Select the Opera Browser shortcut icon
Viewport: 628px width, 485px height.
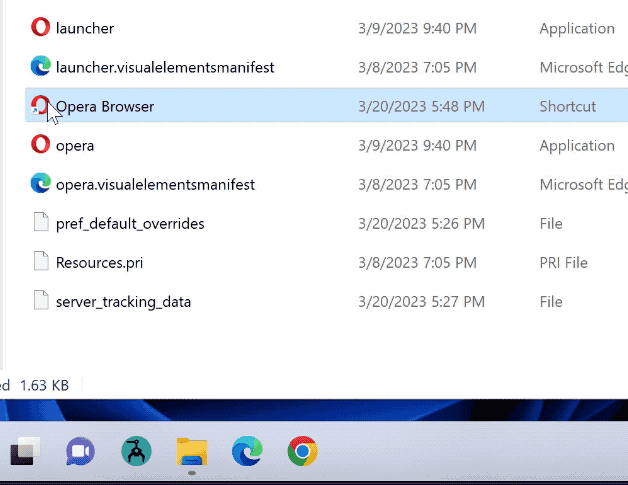40,105
